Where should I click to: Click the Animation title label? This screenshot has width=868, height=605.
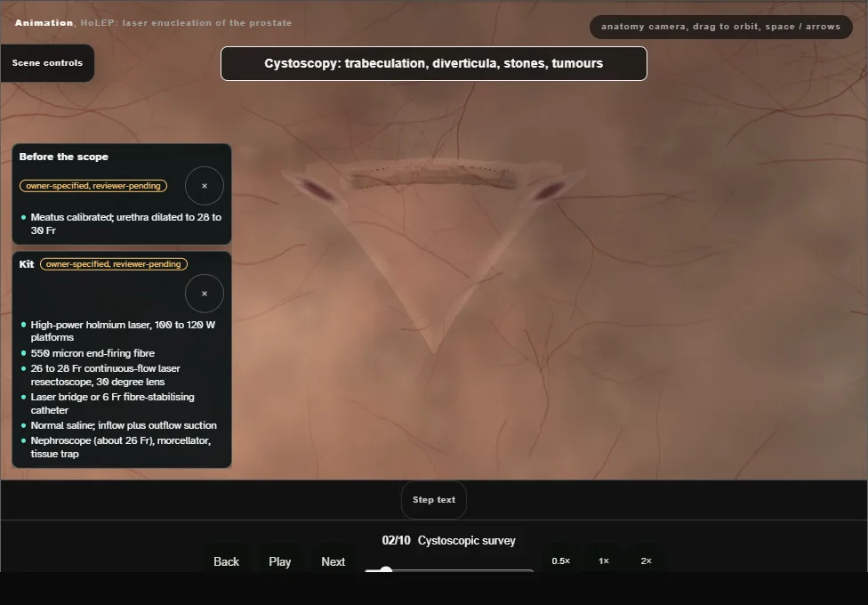click(44, 23)
